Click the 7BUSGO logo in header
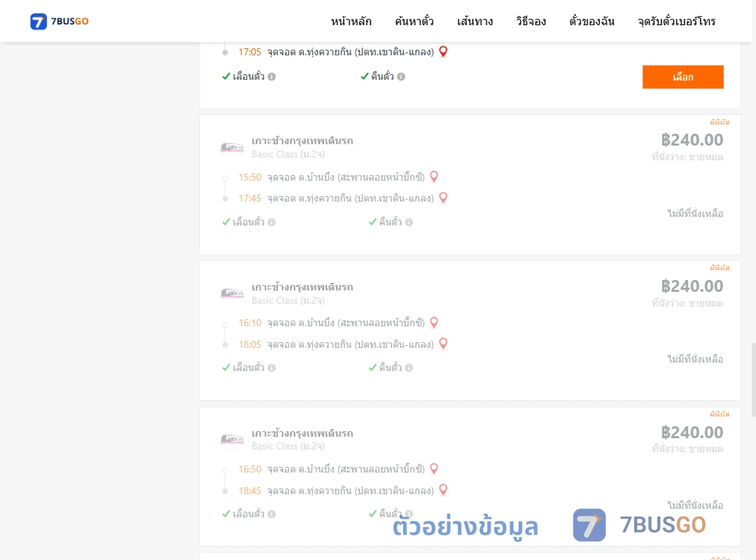Viewport: 756px width, 560px height. 59,21
